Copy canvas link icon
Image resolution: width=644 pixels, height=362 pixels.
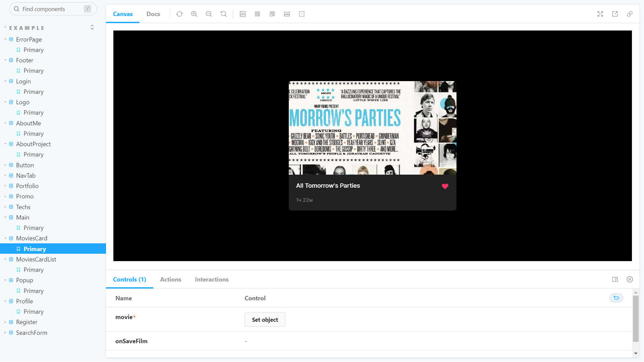pos(630,14)
